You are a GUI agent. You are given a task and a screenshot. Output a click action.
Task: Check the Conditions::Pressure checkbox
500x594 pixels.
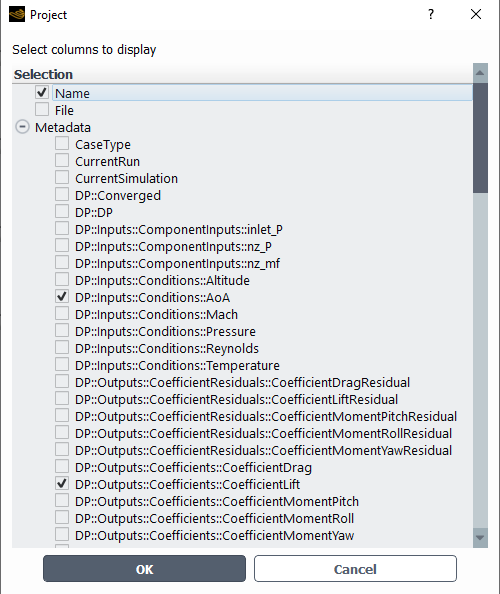pos(62,331)
